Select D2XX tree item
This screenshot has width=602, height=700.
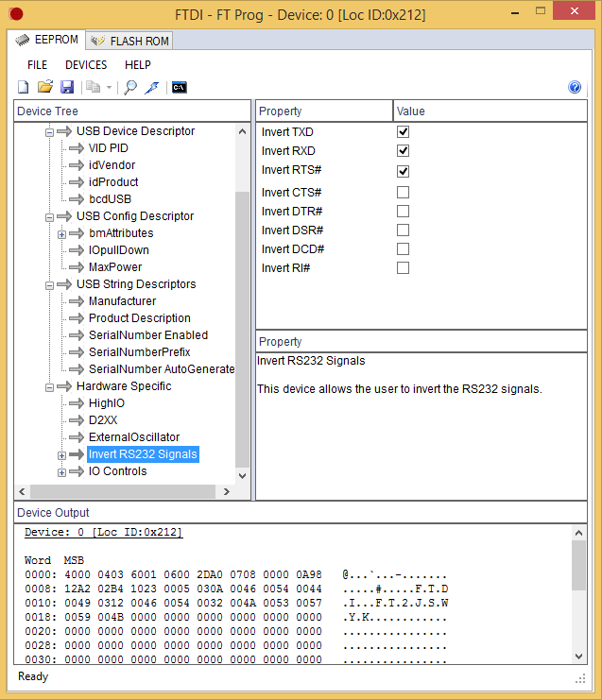103,420
